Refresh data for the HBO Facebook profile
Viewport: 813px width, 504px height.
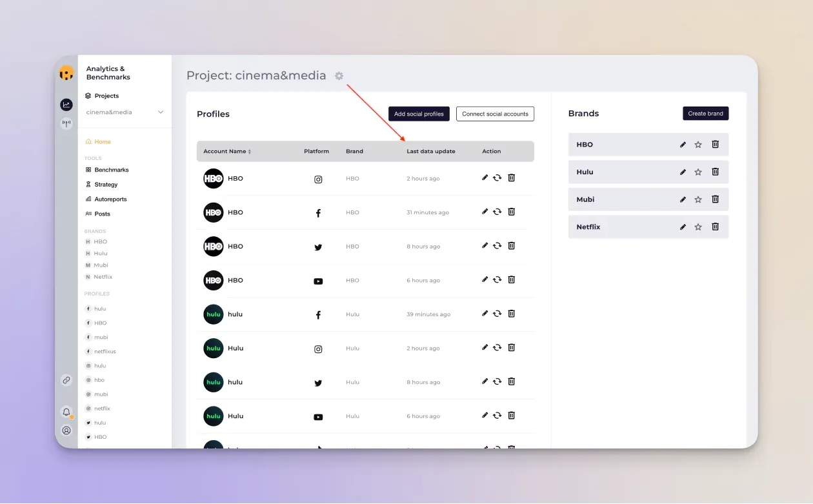coord(497,212)
